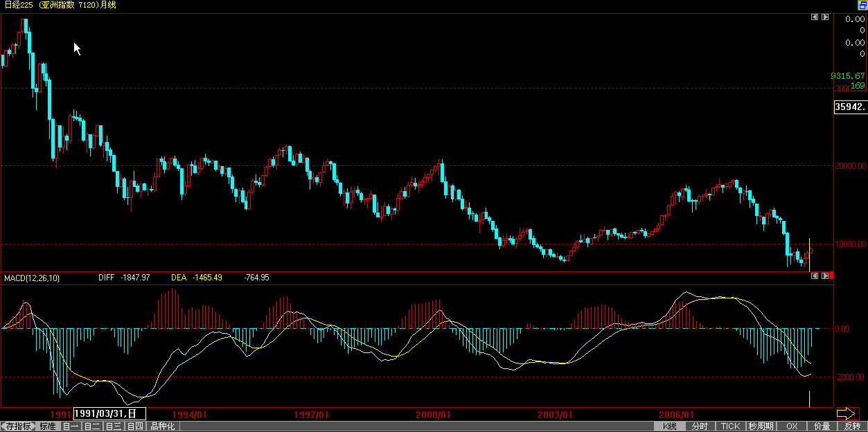Click the yellow forward arrow at bottom right
868x432 pixels.
pos(846,413)
